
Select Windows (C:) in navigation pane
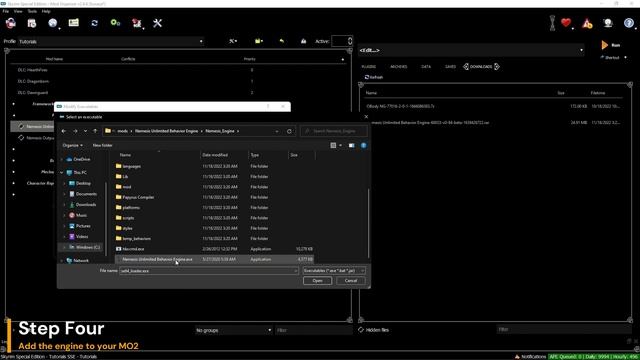point(87,247)
